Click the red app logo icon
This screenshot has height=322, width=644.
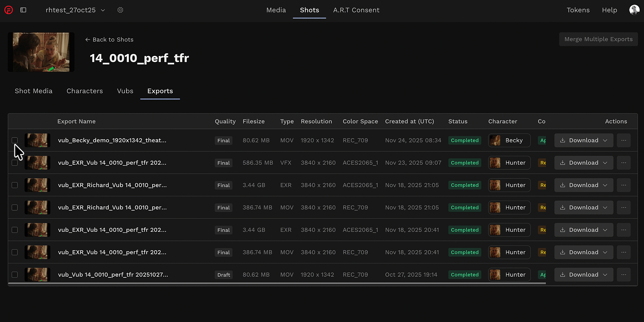click(x=9, y=10)
